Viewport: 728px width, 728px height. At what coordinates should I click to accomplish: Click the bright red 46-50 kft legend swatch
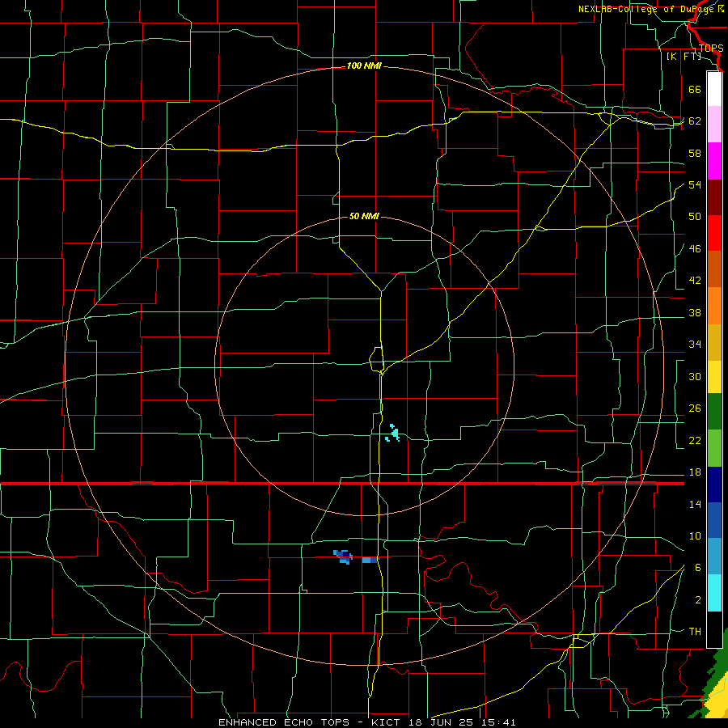[x=714, y=233]
